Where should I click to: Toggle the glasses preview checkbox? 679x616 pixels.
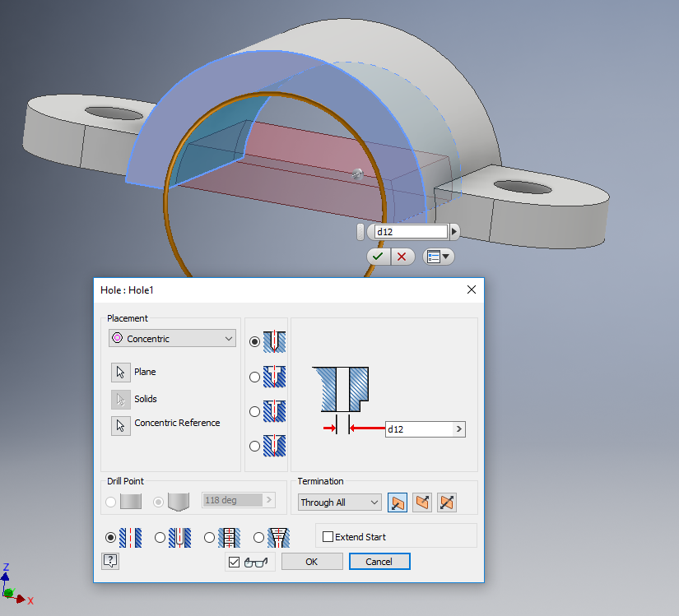coord(235,561)
